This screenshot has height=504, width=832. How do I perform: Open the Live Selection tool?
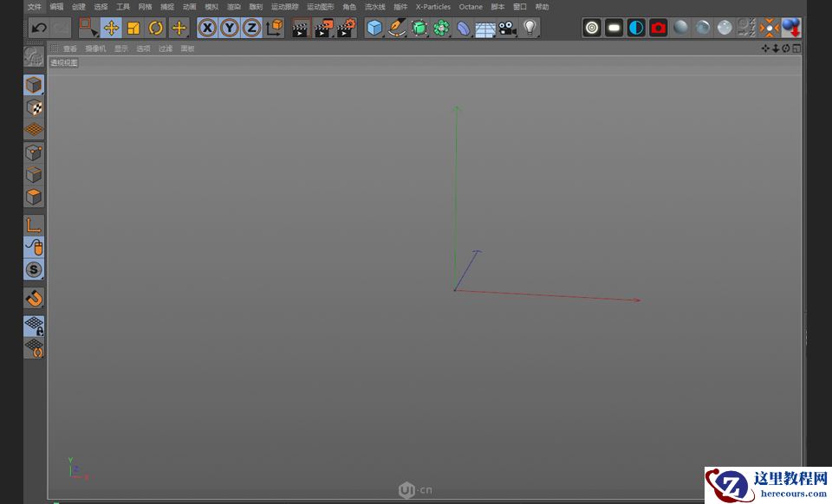coord(87,28)
